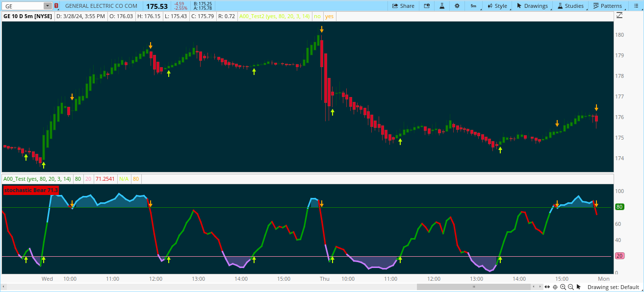Image resolution: width=644 pixels, height=292 pixels.
Task: Click the 175.53 last price
Action: [x=157, y=6]
